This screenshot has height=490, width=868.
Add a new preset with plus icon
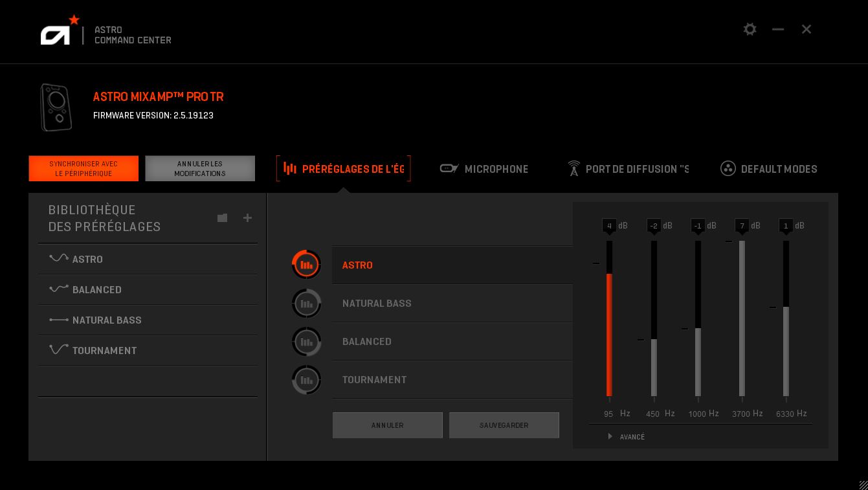247,218
